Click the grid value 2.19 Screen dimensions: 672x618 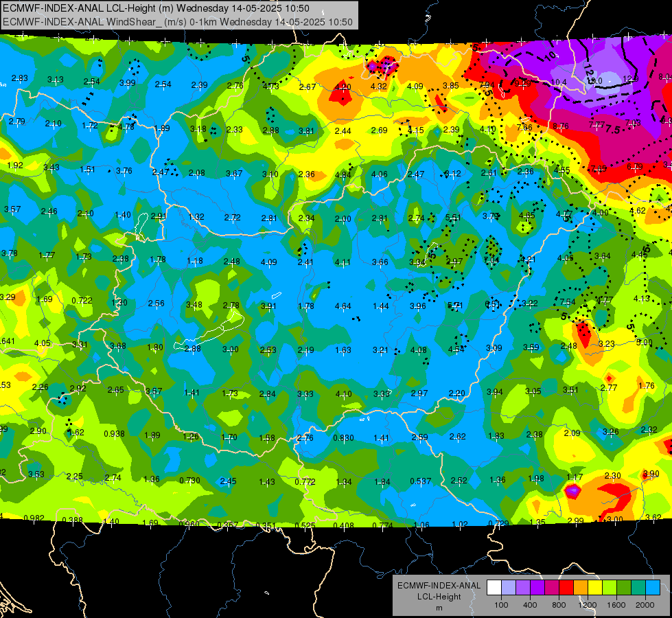tap(306, 350)
